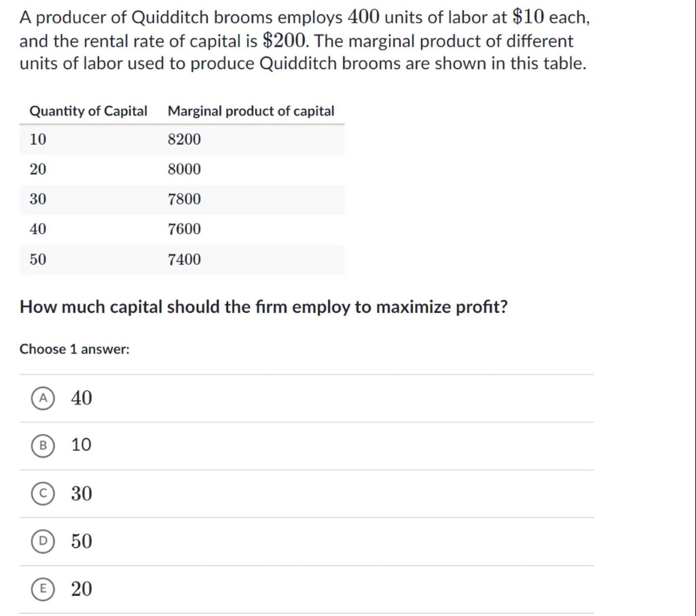Screen dimensions: 696x616
Task: Click the bold "How much capital" question heading
Action: coord(263,307)
